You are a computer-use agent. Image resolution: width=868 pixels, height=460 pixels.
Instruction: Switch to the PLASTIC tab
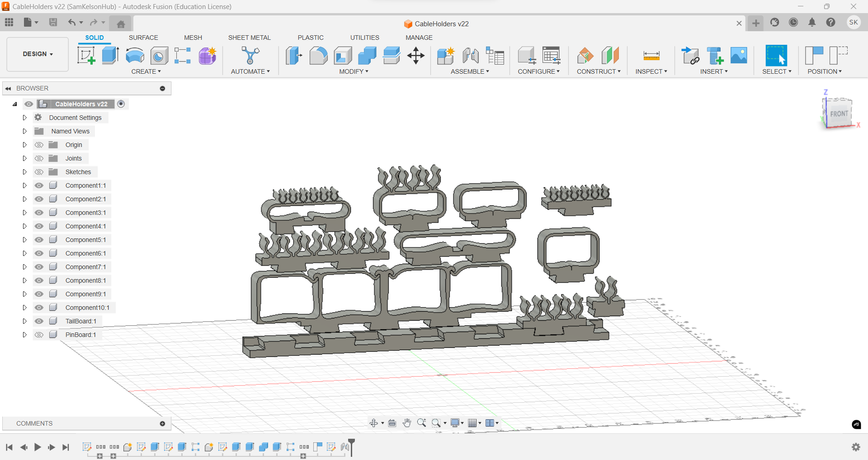point(311,38)
